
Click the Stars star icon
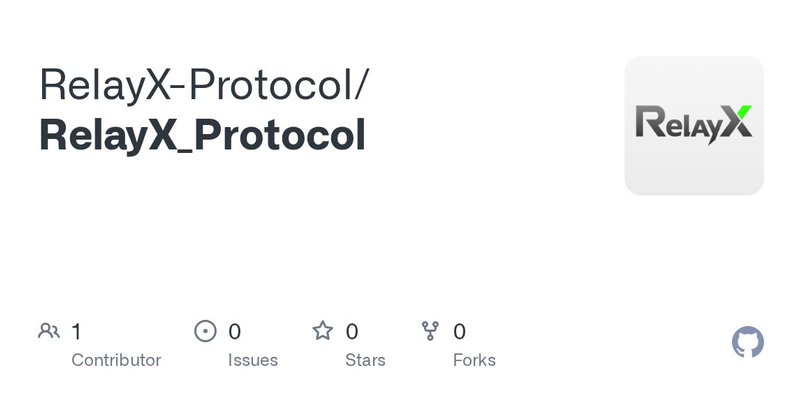tap(322, 331)
